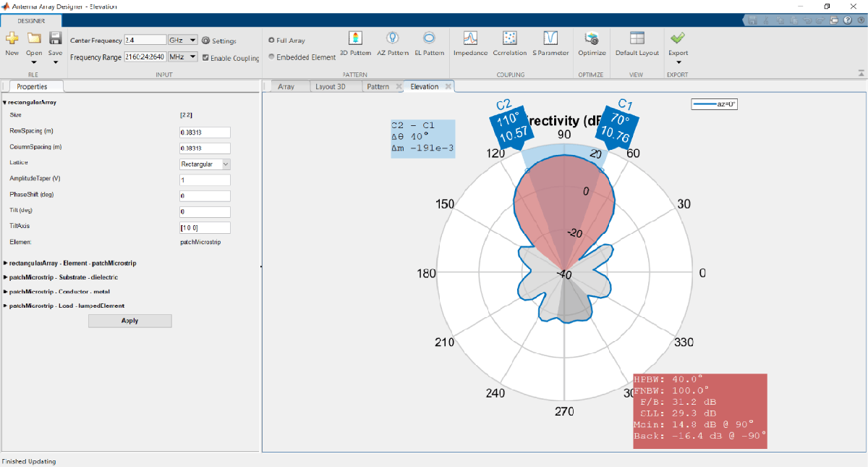The width and height of the screenshot is (868, 467).
Task: Open the Center Frequency GHz unit dropdown
Action: click(182, 41)
